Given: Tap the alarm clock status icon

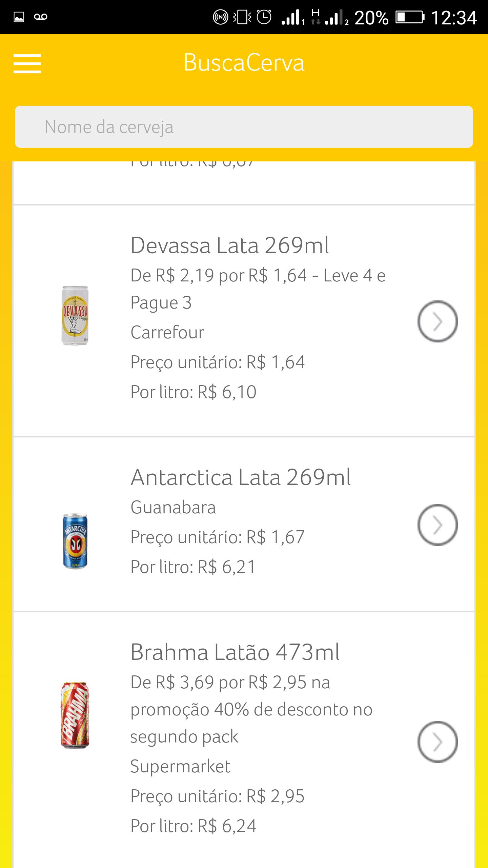Looking at the screenshot, I should pyautogui.click(x=264, y=17).
